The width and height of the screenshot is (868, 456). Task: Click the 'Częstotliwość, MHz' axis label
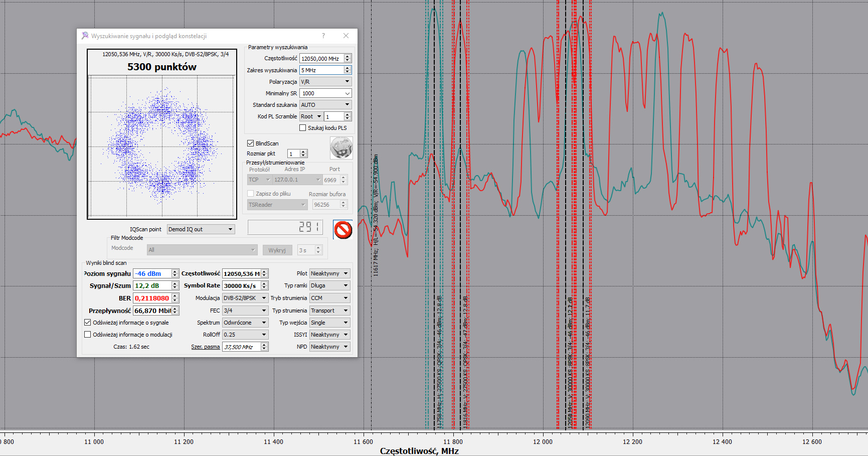click(419, 451)
